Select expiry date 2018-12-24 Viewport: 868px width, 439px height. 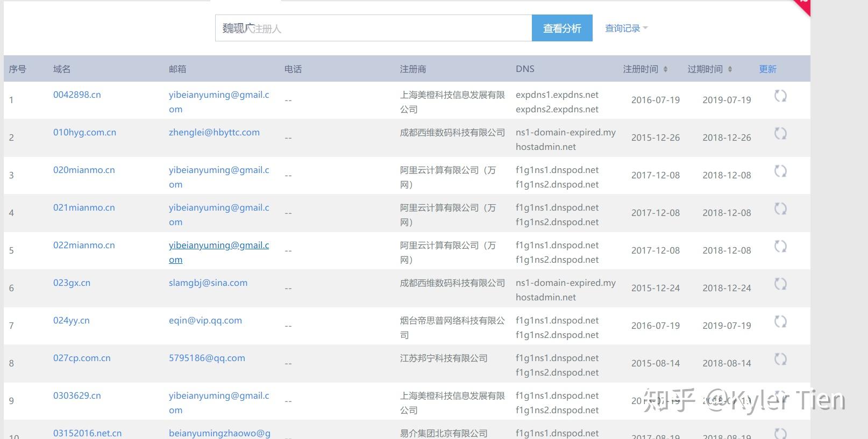pyautogui.click(x=727, y=288)
